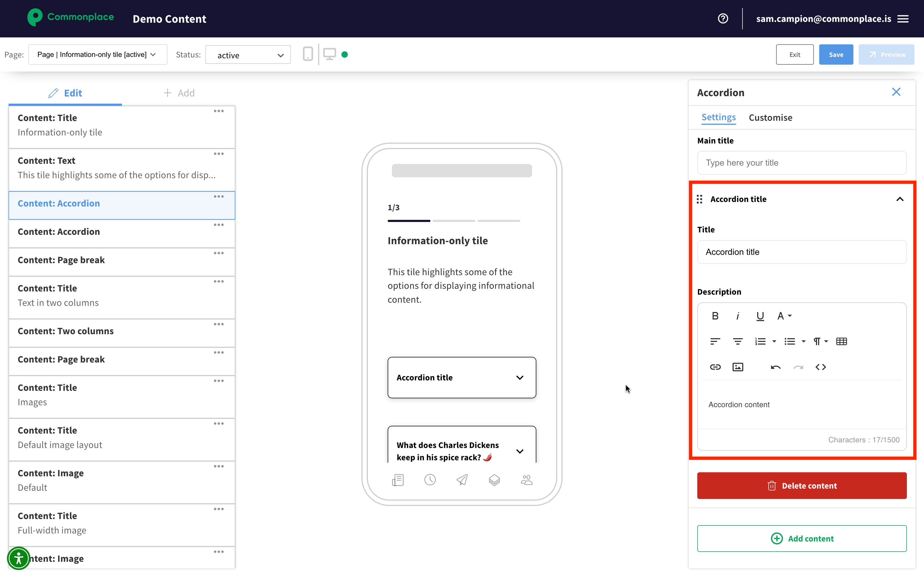
Task: Insert a link using the link icon
Action: click(715, 367)
